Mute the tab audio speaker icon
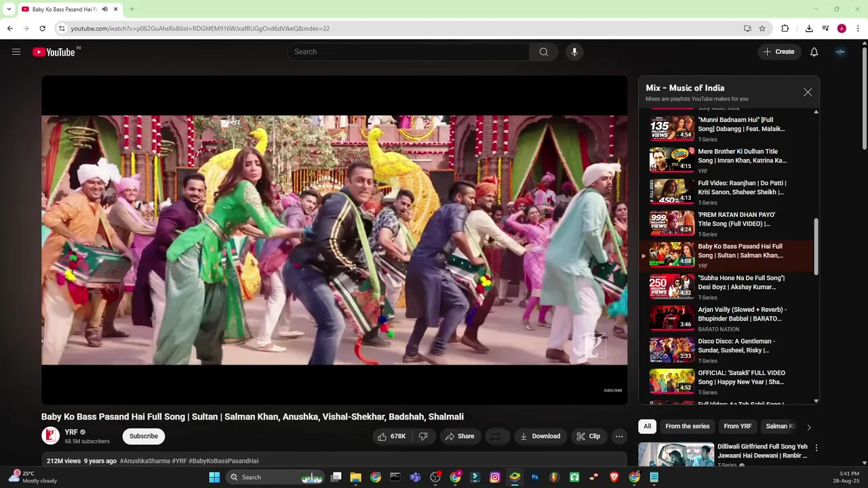This screenshot has height=488, width=868. click(x=104, y=9)
